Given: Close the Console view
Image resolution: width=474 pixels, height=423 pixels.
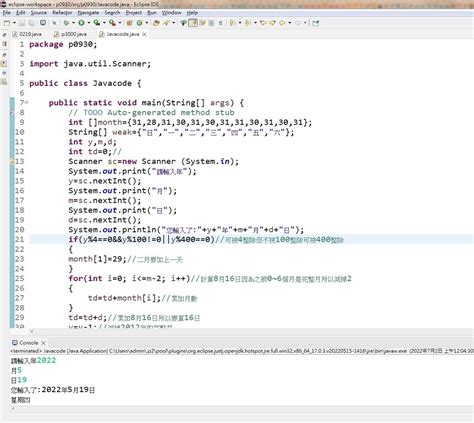Looking at the screenshot, I should point(43,343).
